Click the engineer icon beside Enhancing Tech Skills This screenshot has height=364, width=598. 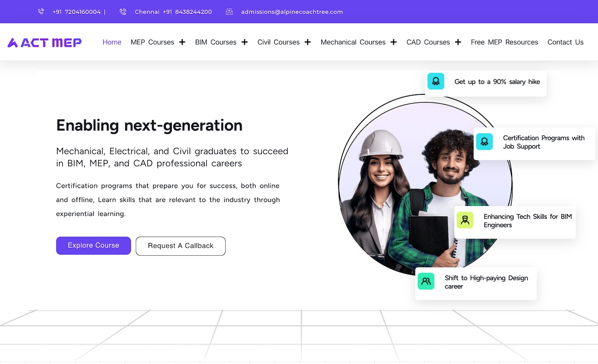point(465,220)
